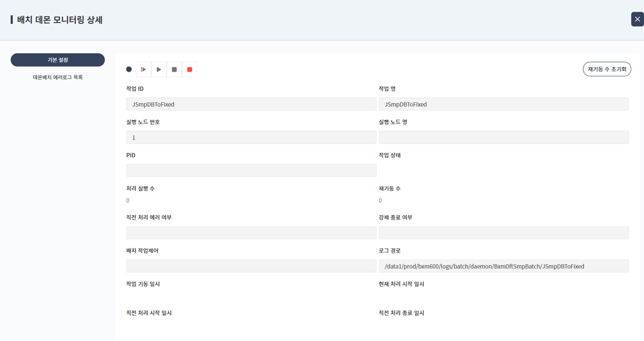This screenshot has width=644, height=341.
Task: Open the 데몬배치 에러로그 목록 tab
Action: point(57,77)
